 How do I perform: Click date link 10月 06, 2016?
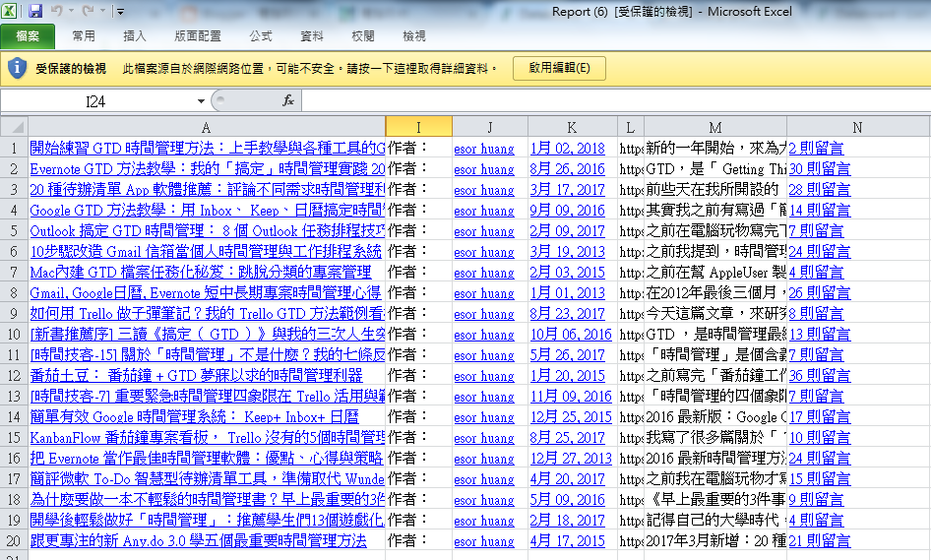tap(571, 335)
